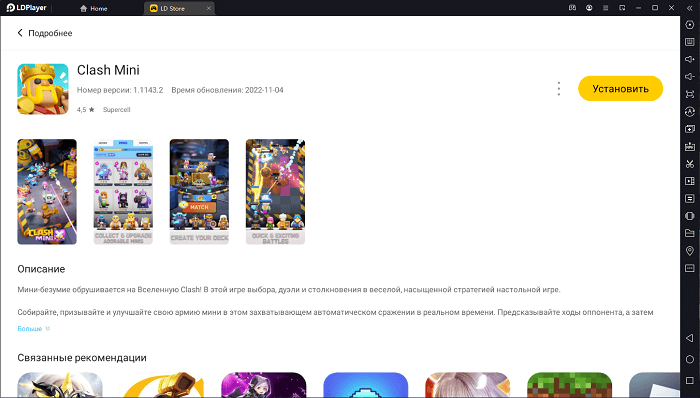Tap Android back triangle button
The height and width of the screenshot is (398, 700).
tap(690, 338)
